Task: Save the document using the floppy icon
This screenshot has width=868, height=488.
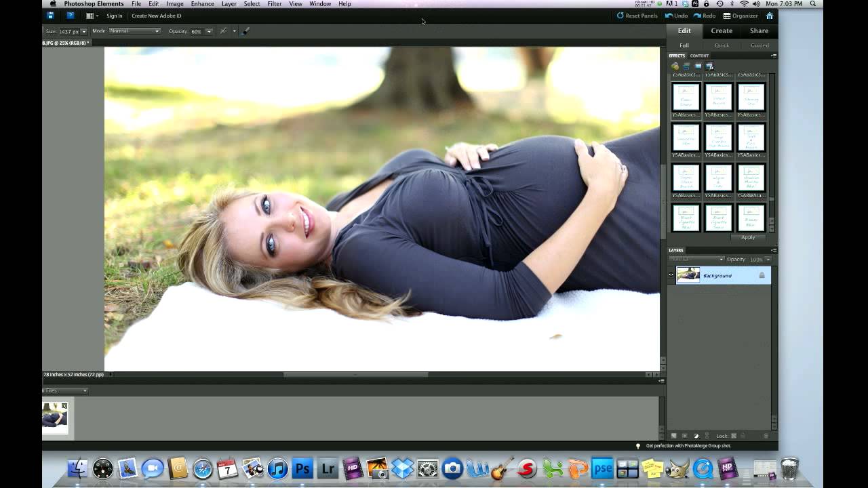Action: [x=50, y=16]
